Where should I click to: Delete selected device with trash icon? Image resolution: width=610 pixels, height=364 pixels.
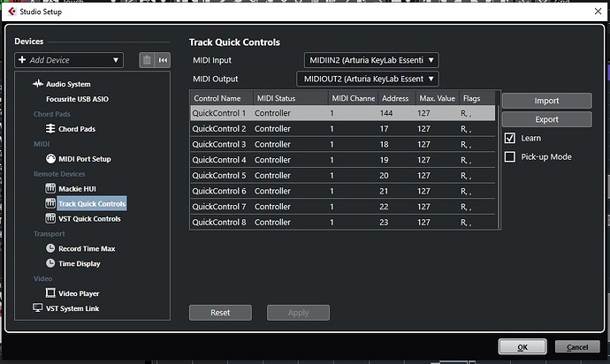(147, 60)
